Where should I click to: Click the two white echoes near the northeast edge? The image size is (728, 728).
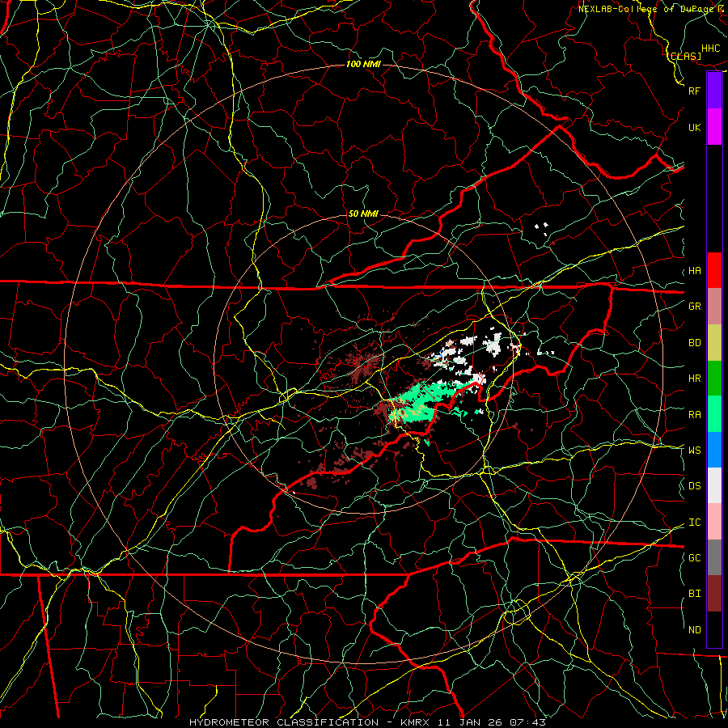pos(541,226)
